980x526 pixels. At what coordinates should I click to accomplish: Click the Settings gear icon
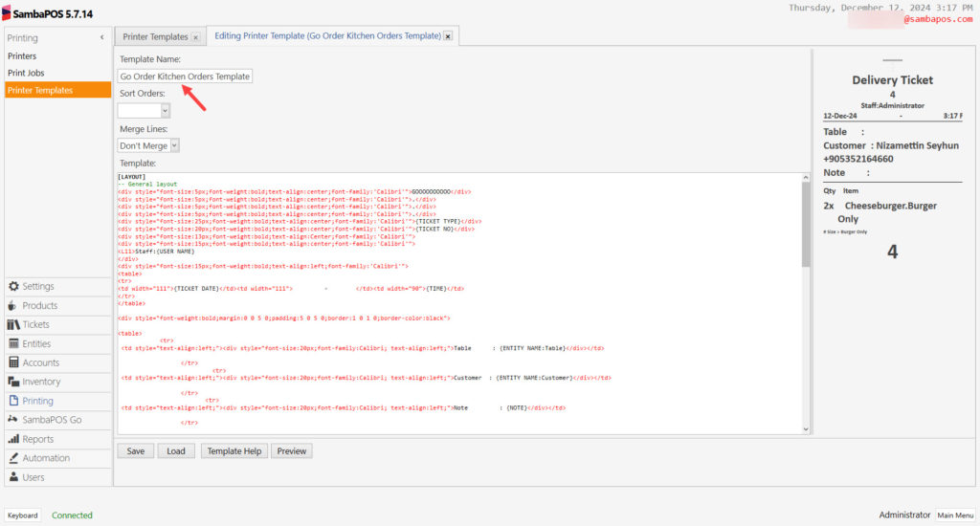click(x=13, y=286)
